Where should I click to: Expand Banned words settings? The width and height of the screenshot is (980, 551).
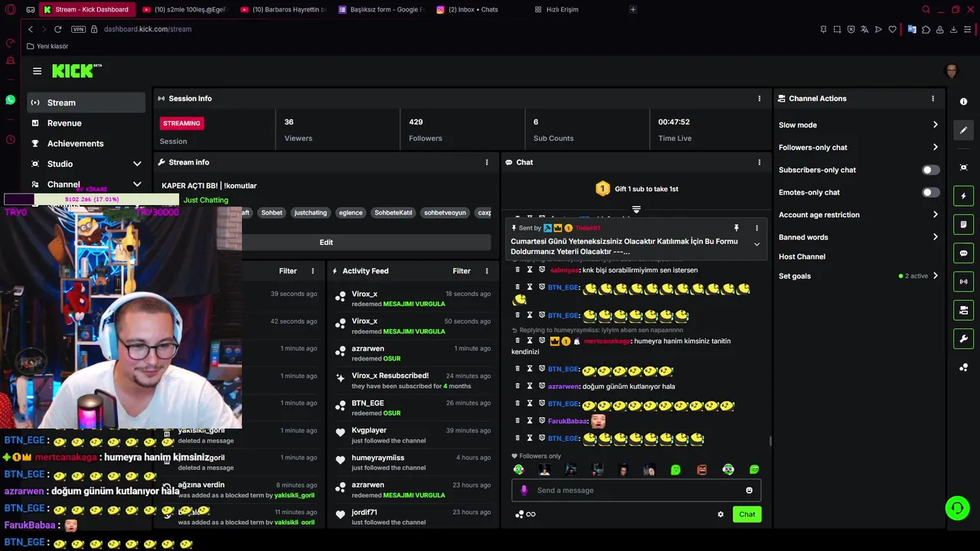click(x=935, y=237)
